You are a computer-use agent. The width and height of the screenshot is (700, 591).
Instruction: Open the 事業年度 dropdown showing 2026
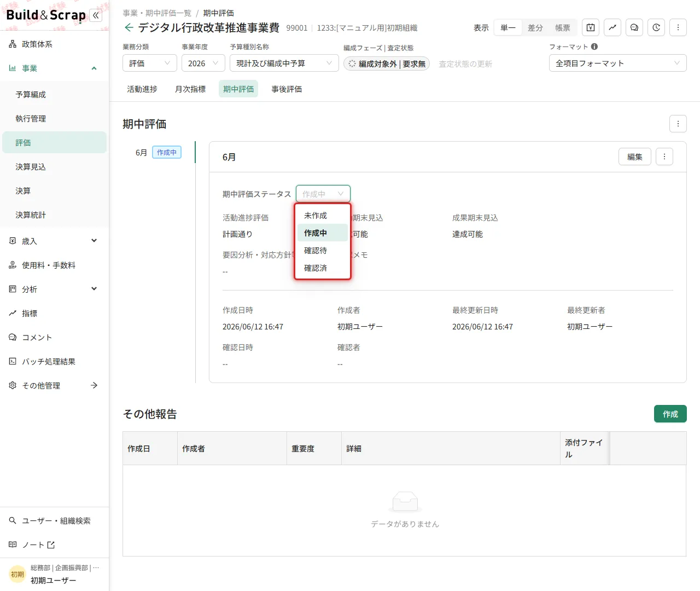point(203,63)
